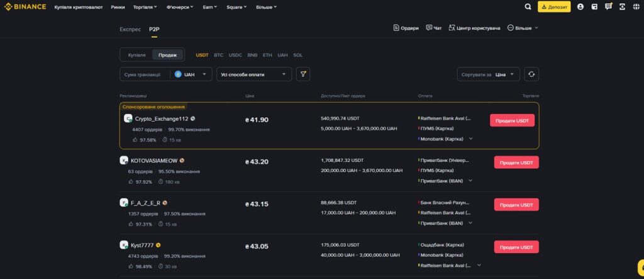Open Ринки markets menu item
Viewport: 644px width, 279px height.
(x=118, y=7)
